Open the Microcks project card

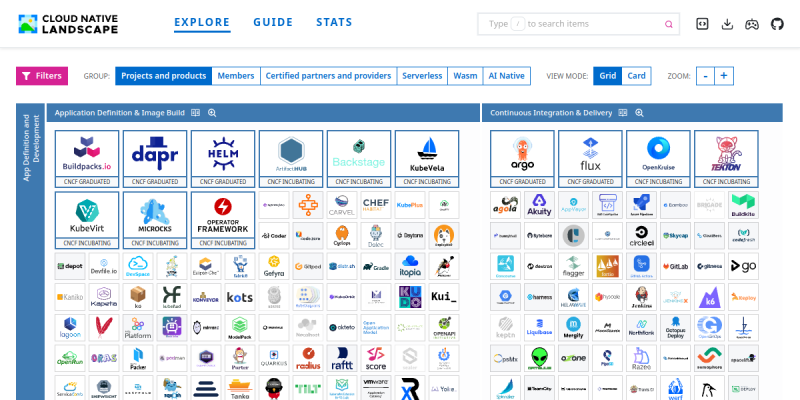click(x=155, y=220)
